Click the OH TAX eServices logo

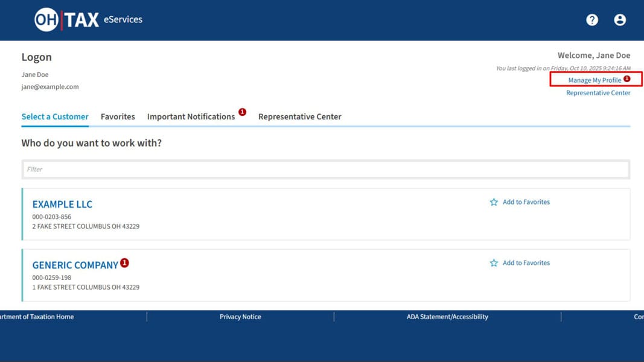pyautogui.click(x=88, y=19)
